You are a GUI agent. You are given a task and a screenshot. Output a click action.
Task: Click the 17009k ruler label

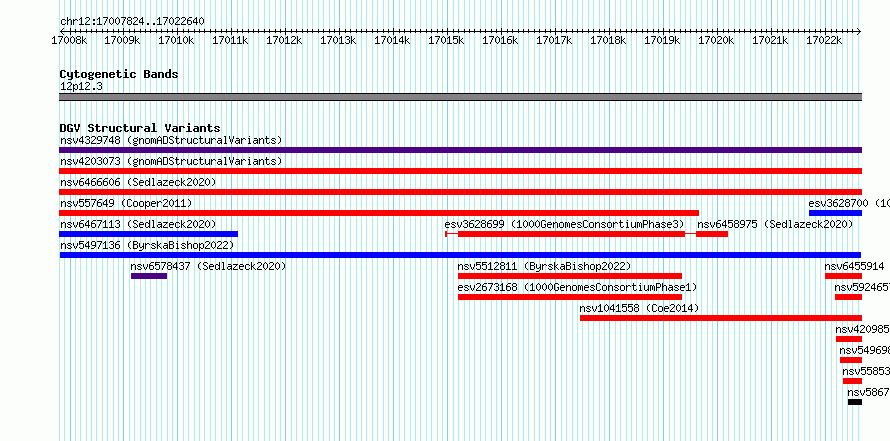click(x=123, y=40)
